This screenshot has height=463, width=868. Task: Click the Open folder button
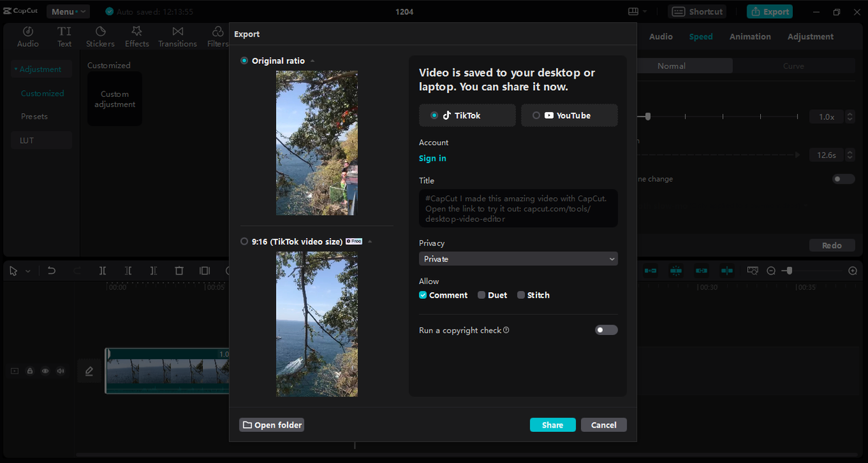(x=272, y=425)
